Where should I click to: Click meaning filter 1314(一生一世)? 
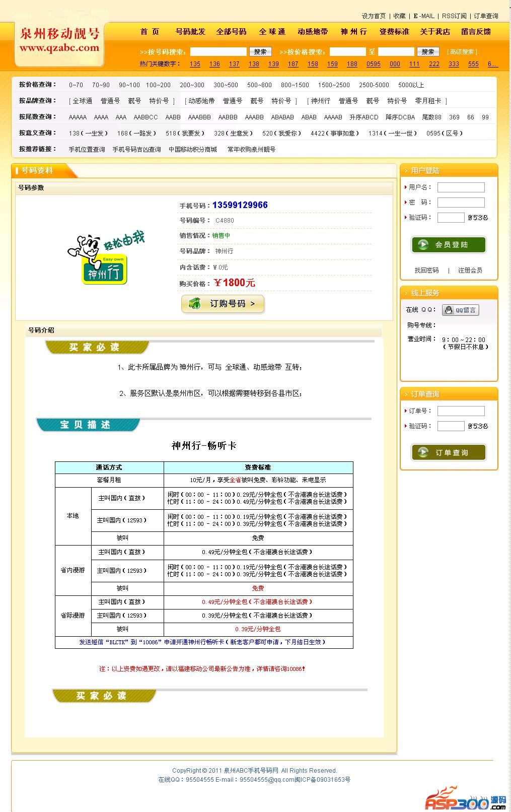[x=393, y=133]
